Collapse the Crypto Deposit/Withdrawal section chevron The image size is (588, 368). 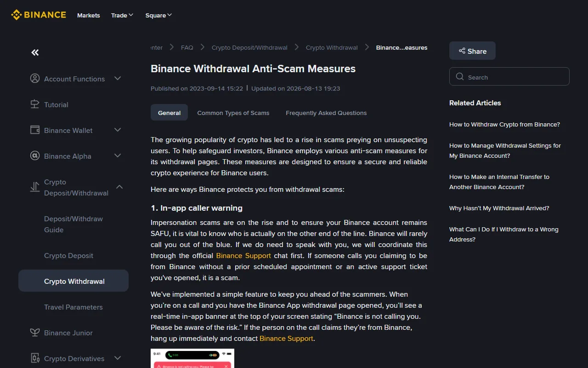(119, 187)
